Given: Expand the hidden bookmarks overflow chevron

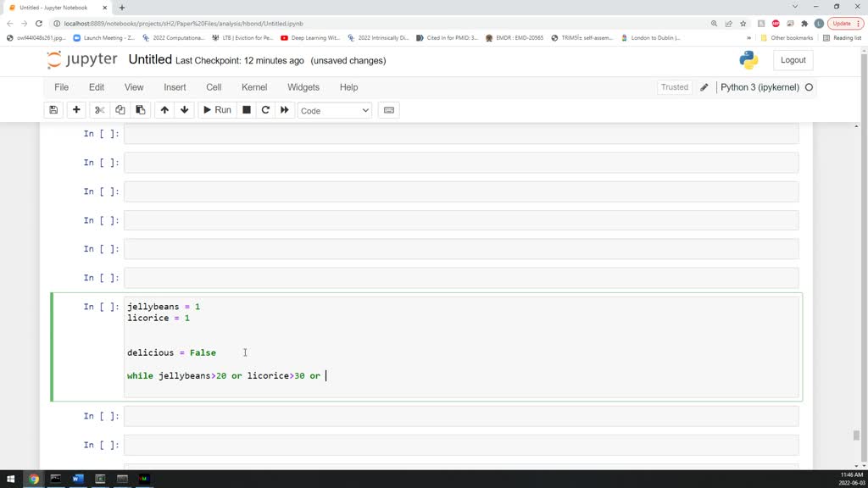Looking at the screenshot, I should [749, 37].
